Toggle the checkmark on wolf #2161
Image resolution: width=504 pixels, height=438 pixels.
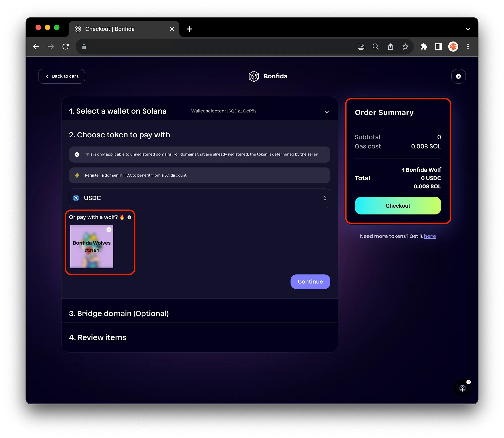pyautogui.click(x=109, y=229)
